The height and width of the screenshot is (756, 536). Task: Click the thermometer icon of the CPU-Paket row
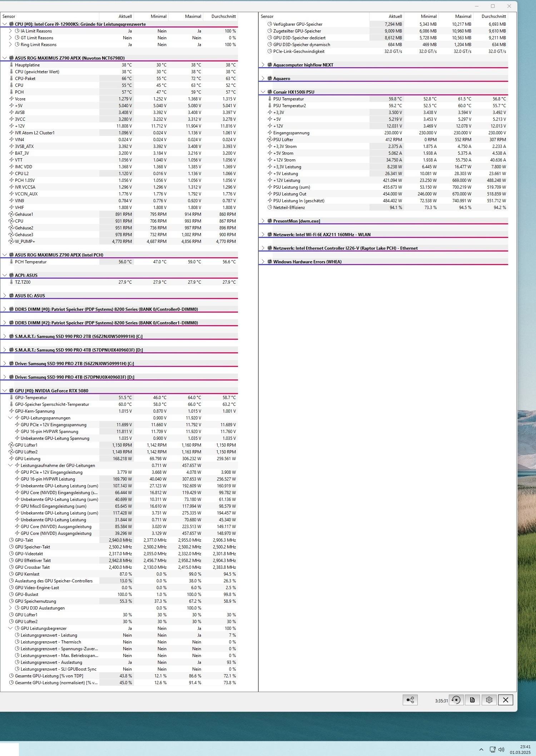point(11,78)
